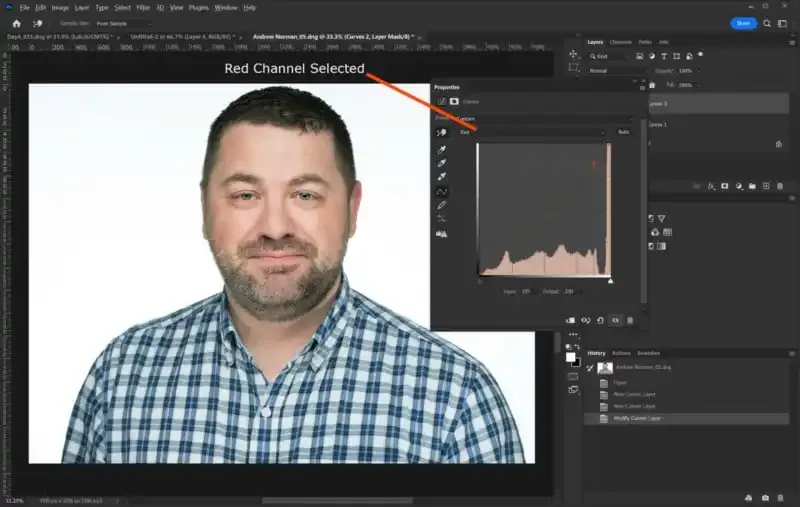Click the white point slider under curve
The width and height of the screenshot is (800, 507).
tap(610, 281)
